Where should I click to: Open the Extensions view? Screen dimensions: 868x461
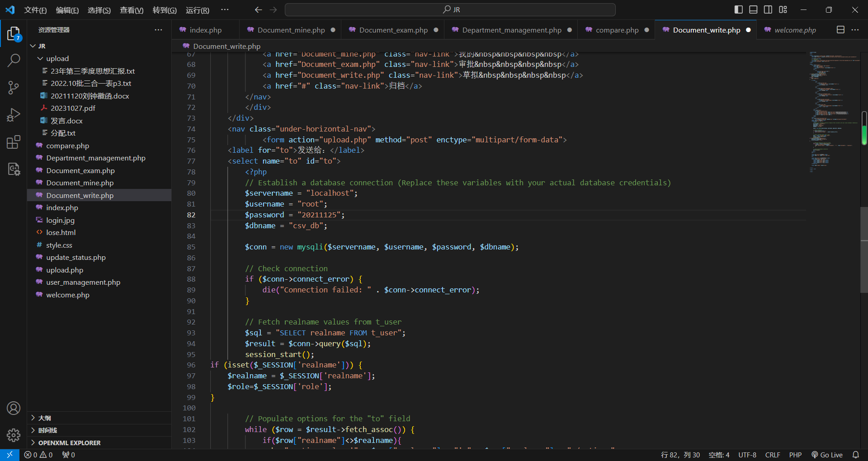tap(14, 142)
